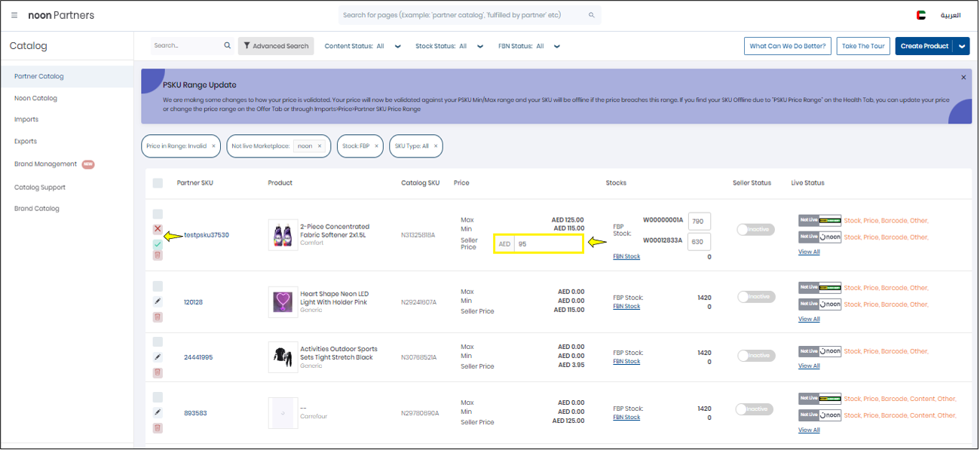Image resolution: width=980 pixels, height=450 pixels.
Task: Cancel editing via red X icon on testpsku37530
Action: click(158, 228)
